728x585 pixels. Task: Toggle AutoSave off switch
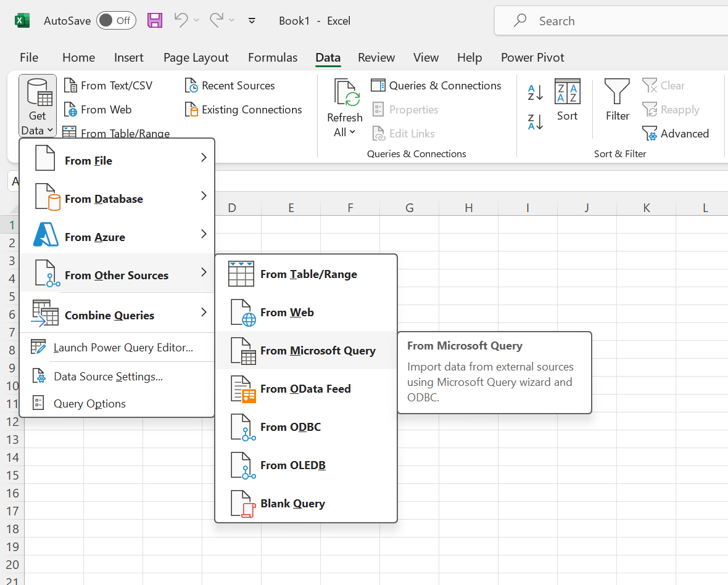pyautogui.click(x=116, y=20)
